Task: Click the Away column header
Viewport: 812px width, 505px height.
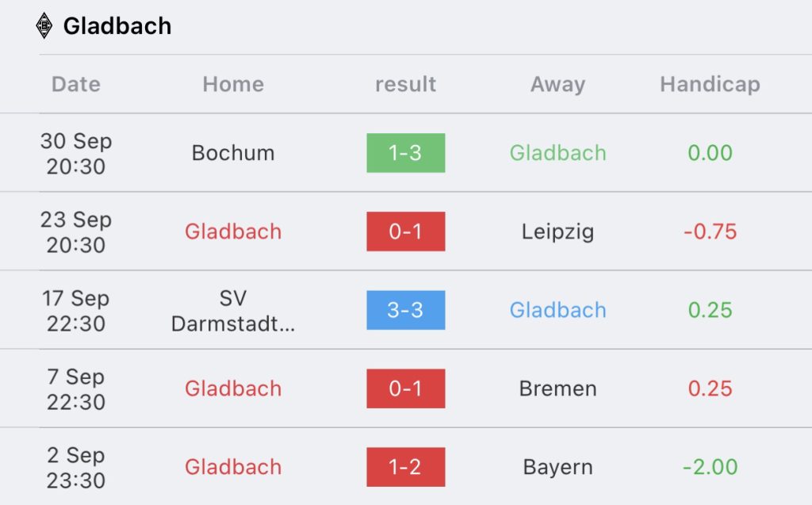Action: point(557,84)
